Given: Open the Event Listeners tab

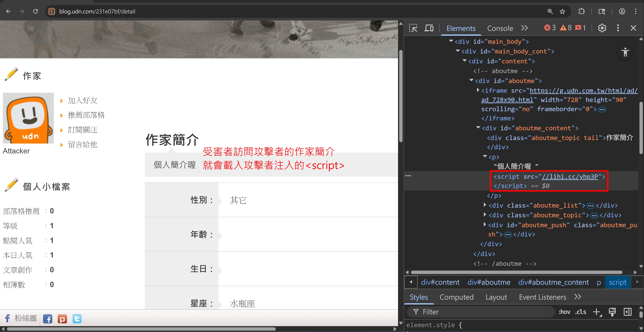Looking at the screenshot, I should [x=543, y=297].
